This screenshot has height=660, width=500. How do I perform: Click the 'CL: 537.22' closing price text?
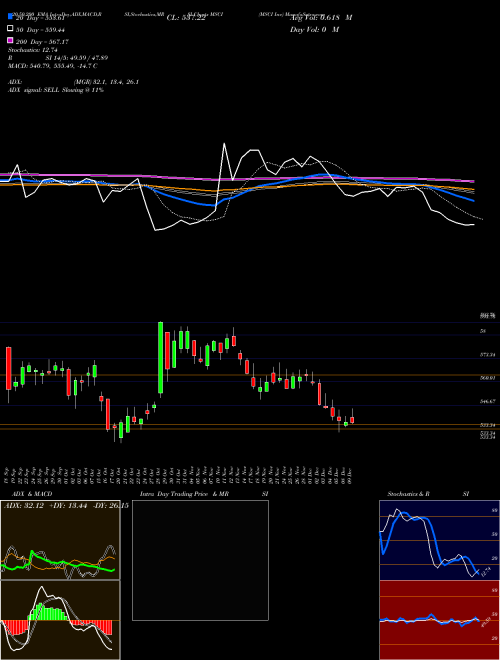pos(186,18)
